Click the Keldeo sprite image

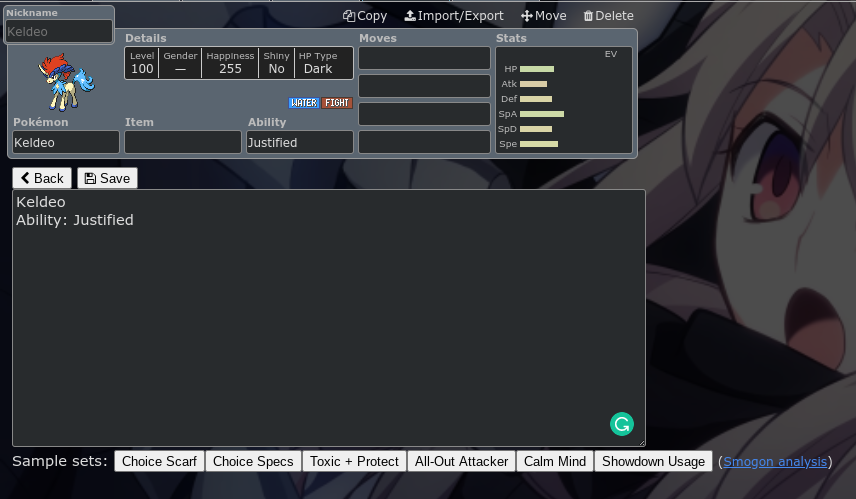pyautogui.click(x=66, y=82)
